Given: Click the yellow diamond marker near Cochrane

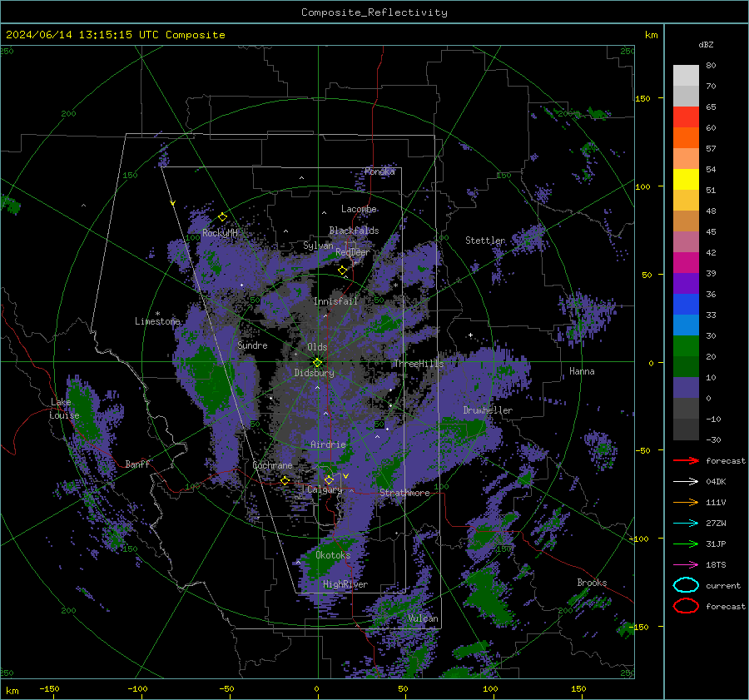Looking at the screenshot, I should point(285,480).
